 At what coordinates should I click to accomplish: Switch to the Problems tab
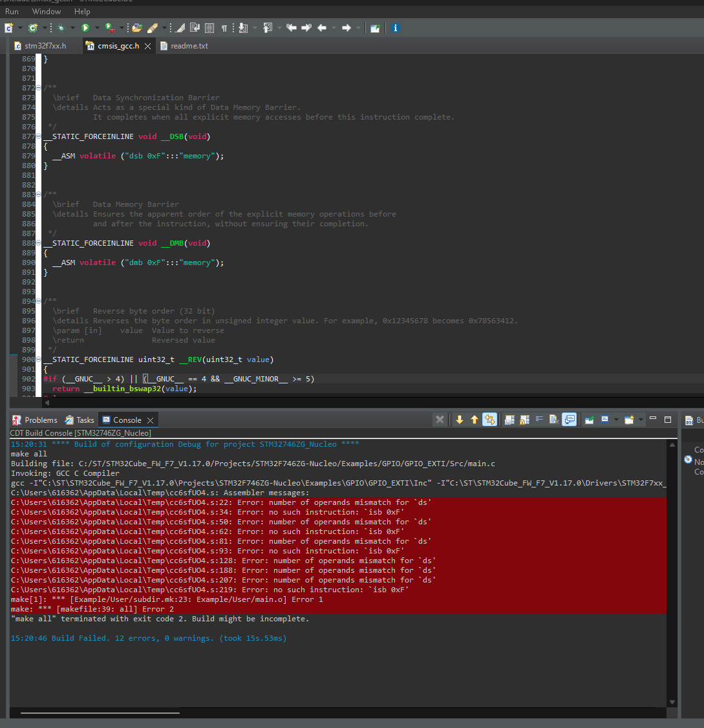pyautogui.click(x=40, y=420)
